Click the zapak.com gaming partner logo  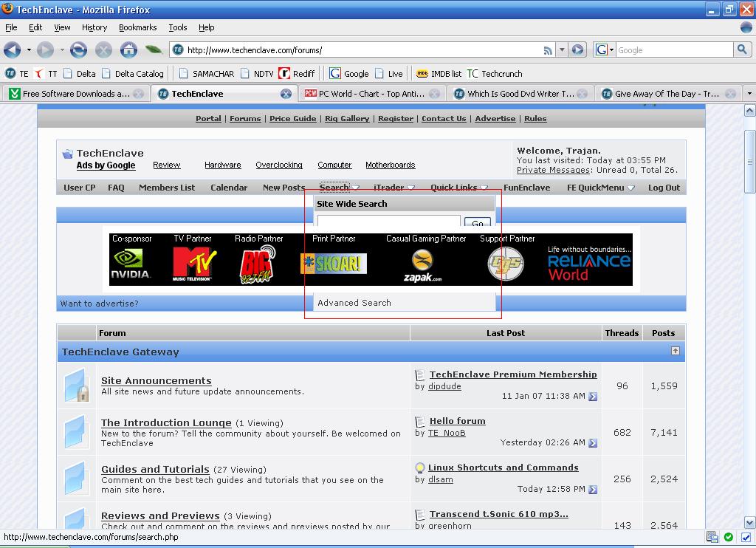[x=422, y=266]
